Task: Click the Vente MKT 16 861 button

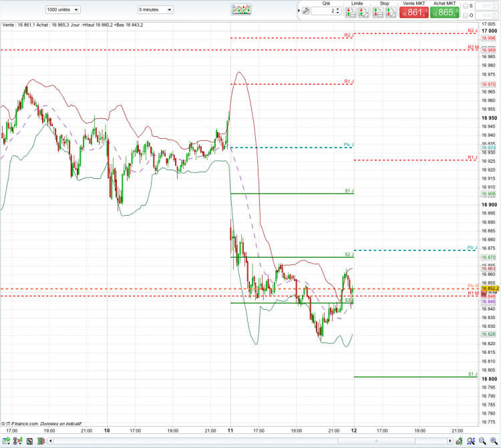Action: pyautogui.click(x=413, y=12)
